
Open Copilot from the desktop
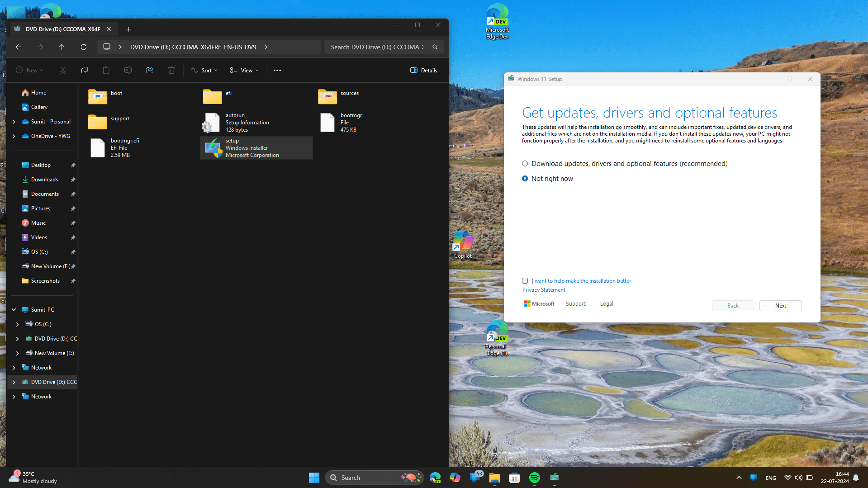[x=462, y=242]
